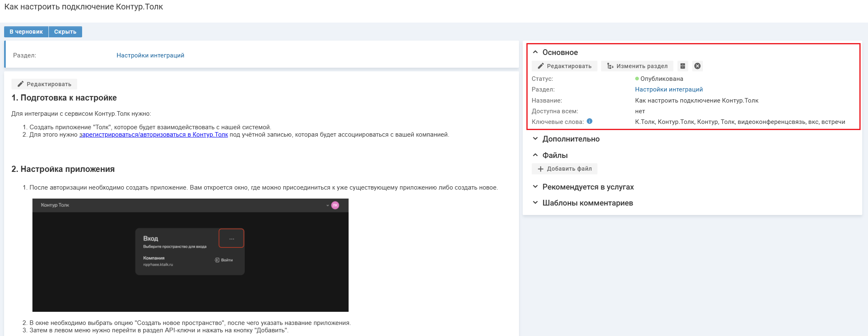Click the blue info icon near Ключевые слова
Viewport: 868px width, 336px height.
[x=590, y=121]
